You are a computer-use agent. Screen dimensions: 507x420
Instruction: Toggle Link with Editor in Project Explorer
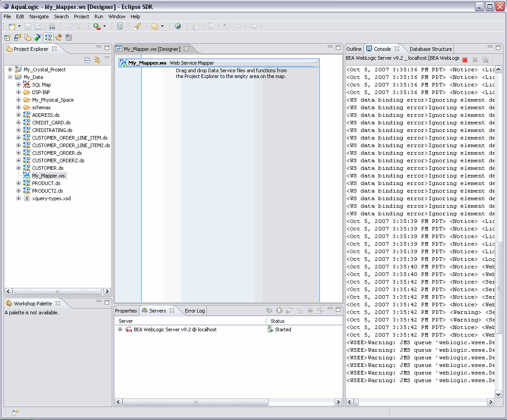click(97, 60)
